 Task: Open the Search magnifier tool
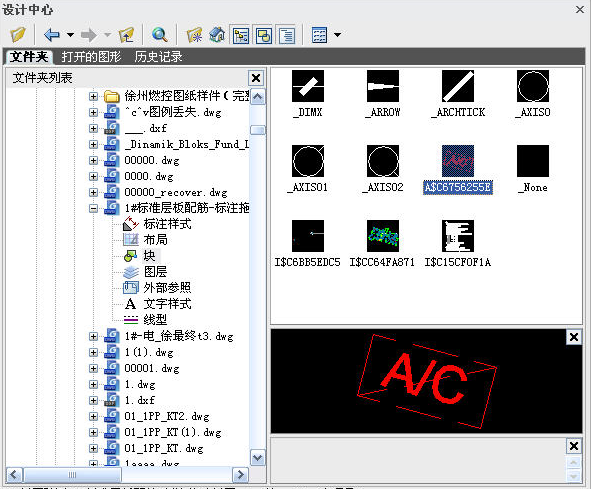point(159,35)
